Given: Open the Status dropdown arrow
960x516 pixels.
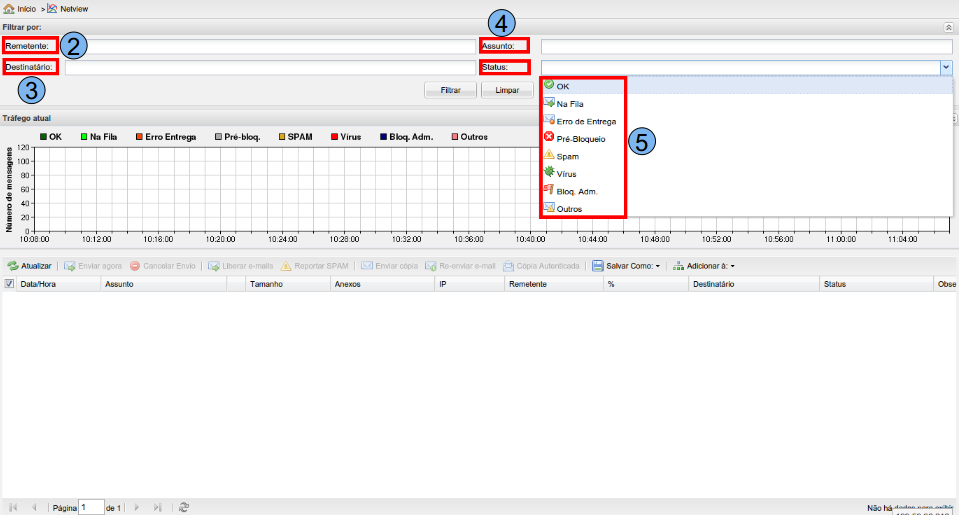Looking at the screenshot, I should coord(945,68).
